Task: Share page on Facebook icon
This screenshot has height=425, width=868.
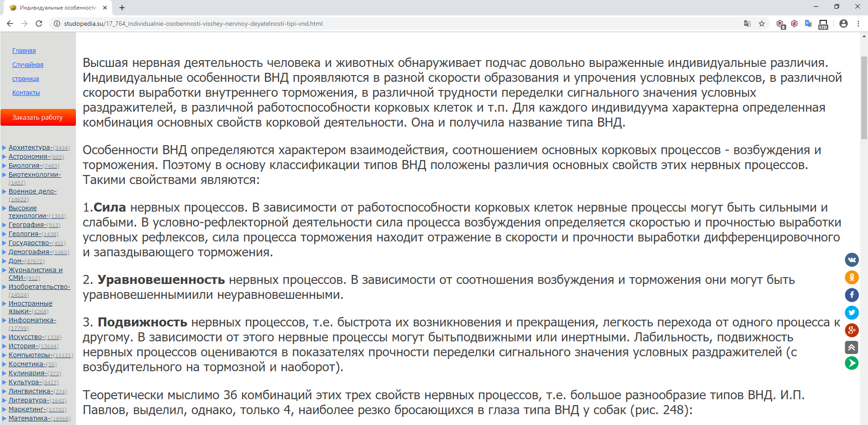Action: (x=852, y=295)
